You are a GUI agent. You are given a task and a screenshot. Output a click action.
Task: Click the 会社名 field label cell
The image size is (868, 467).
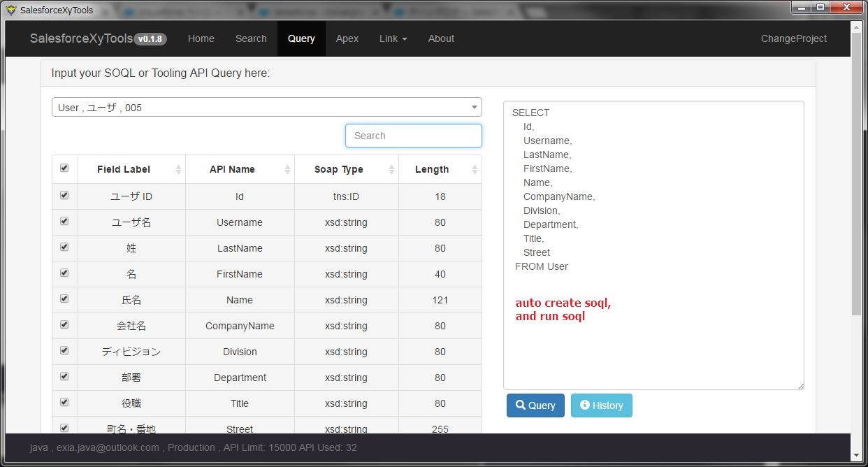(131, 326)
